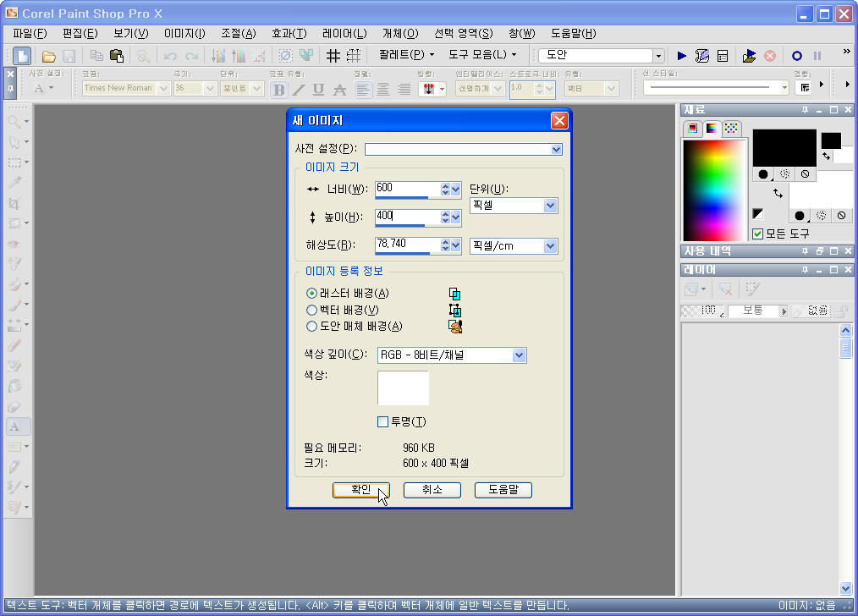Select the Red Eye tool
The height and width of the screenshot is (616, 858).
[14, 244]
